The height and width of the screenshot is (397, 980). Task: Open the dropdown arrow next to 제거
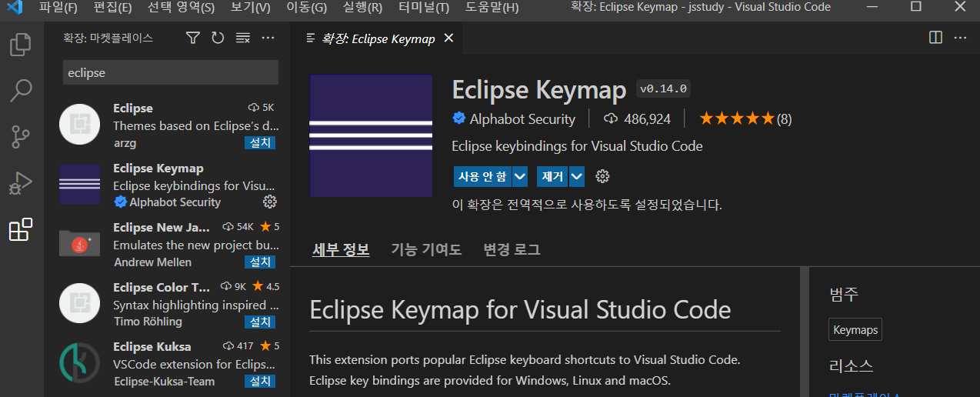click(x=577, y=176)
